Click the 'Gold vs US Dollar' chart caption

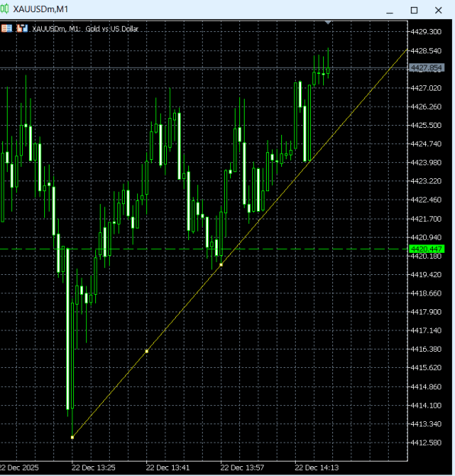pos(112,29)
